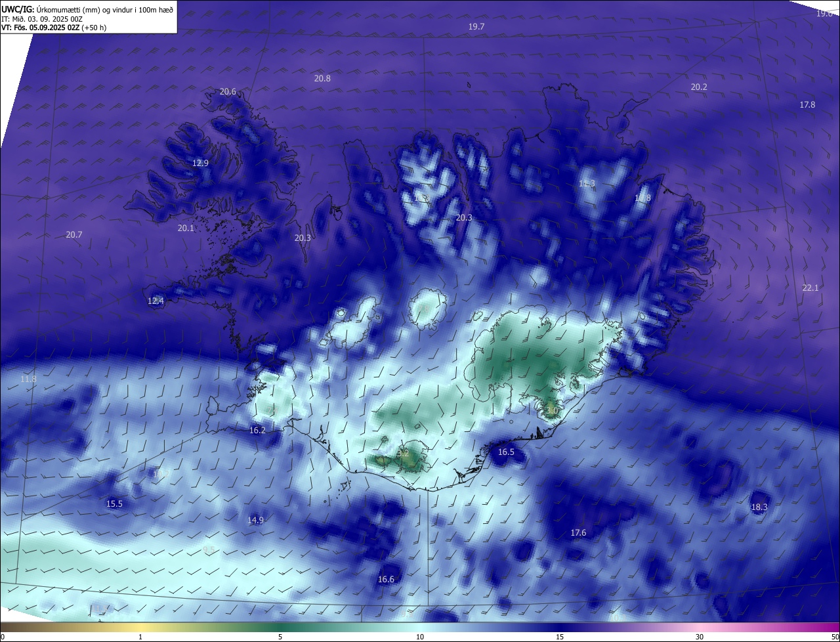Click the map value 19.7

click(x=476, y=26)
